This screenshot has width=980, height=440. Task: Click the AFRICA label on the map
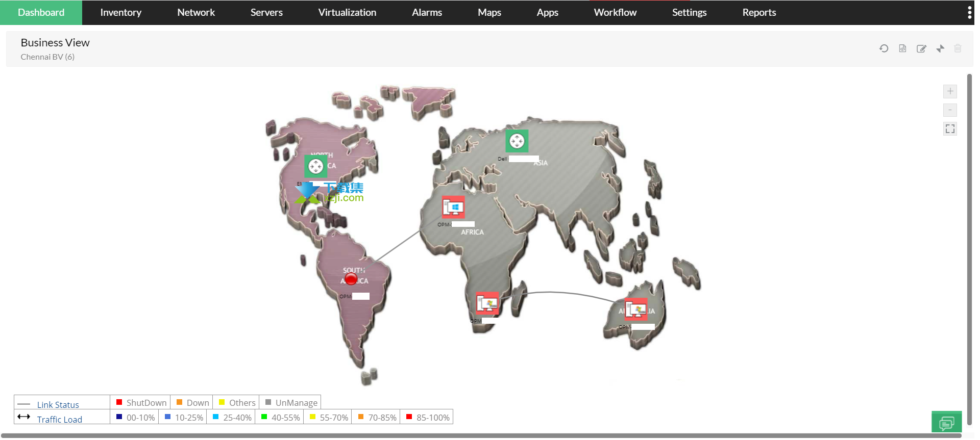[x=472, y=232]
